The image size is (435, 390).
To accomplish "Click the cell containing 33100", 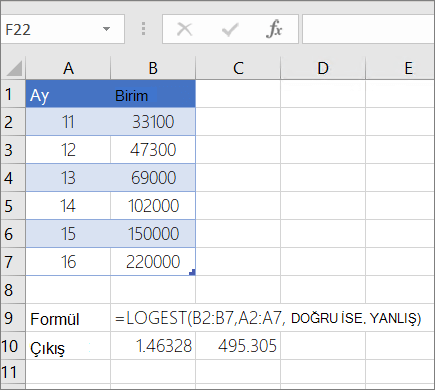I will click(x=153, y=122).
